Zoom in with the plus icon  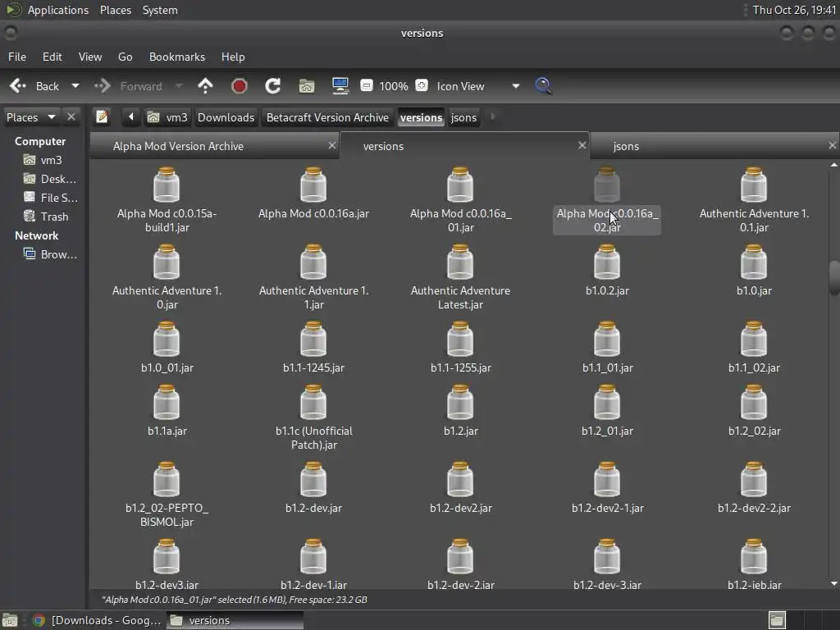tap(422, 85)
